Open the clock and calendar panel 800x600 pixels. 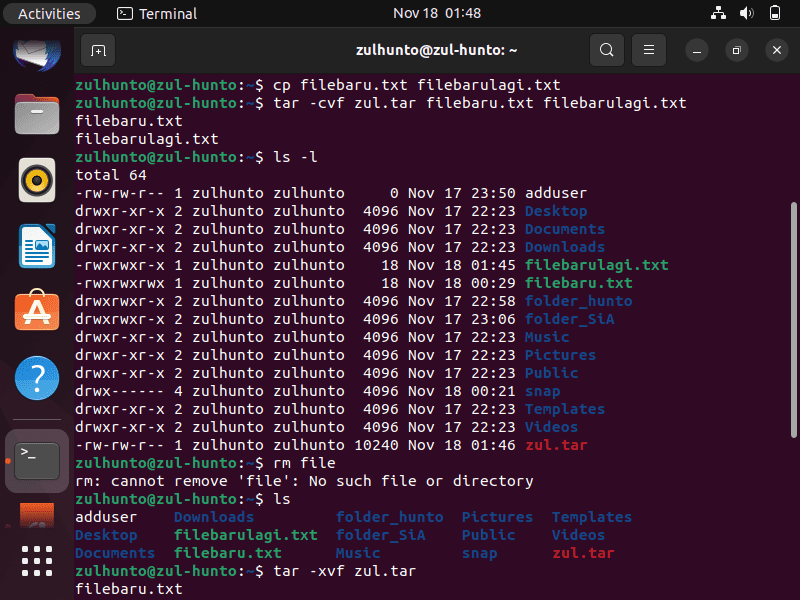(x=437, y=13)
